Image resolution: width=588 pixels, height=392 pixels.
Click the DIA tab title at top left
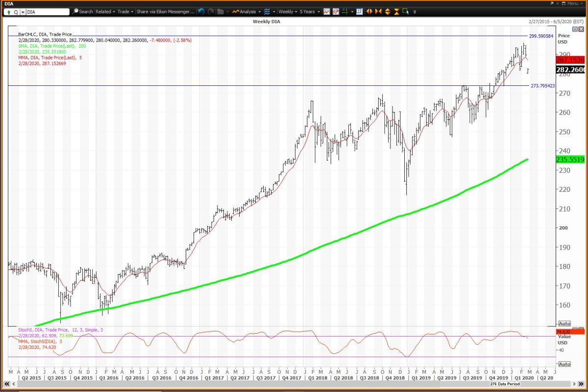[9, 3]
